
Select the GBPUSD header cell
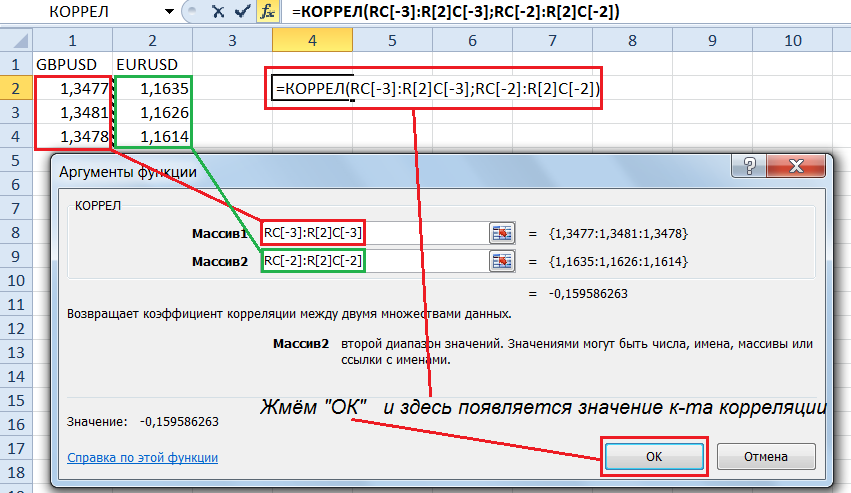point(72,63)
